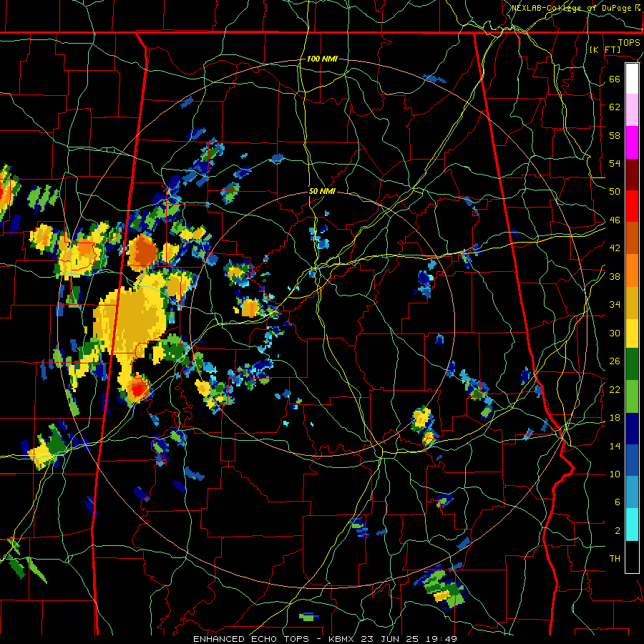Viewport: 644px width, 644px height.
Task: Click the "50" value on the tops scale
Action: click(x=615, y=191)
